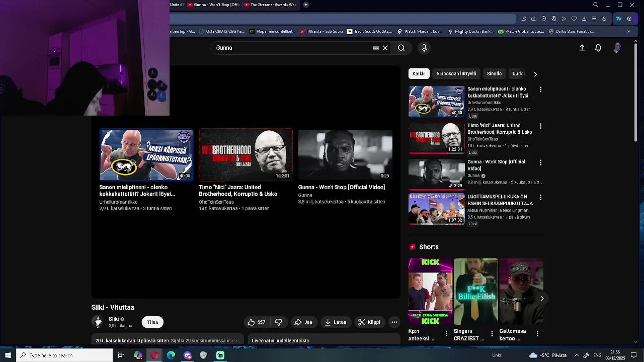The width and height of the screenshot is (644, 362).
Task: Open Task View on the taskbar
Action: point(121,355)
